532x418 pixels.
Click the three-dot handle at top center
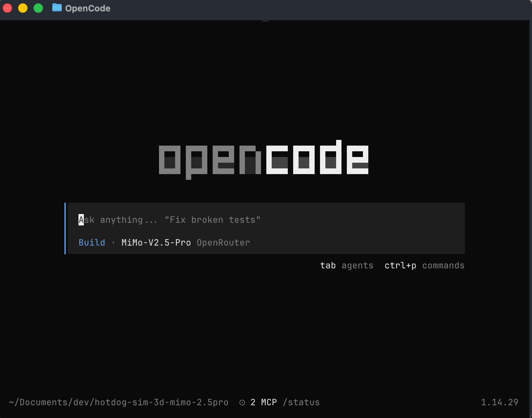[265, 21]
